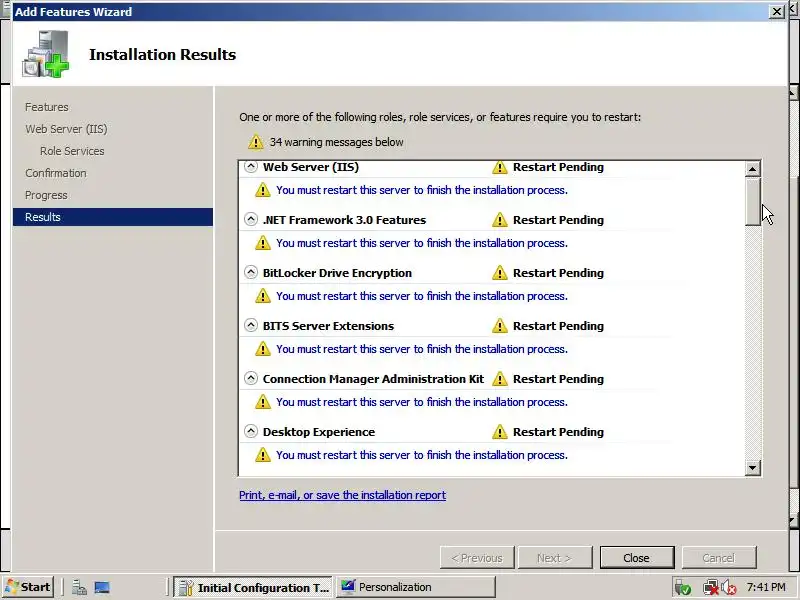This screenshot has height=600, width=800.
Task: Click the Close button
Action: [x=637, y=558]
